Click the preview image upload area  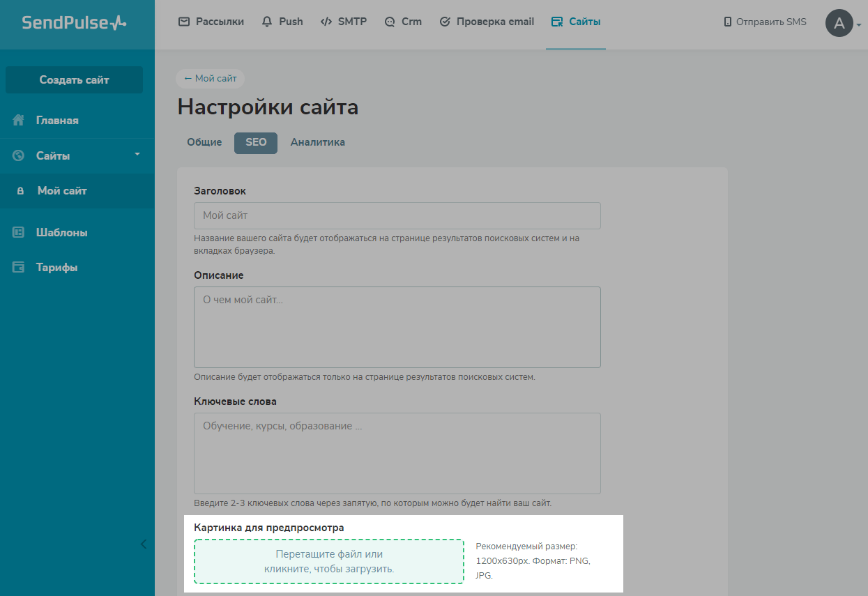[x=328, y=561]
